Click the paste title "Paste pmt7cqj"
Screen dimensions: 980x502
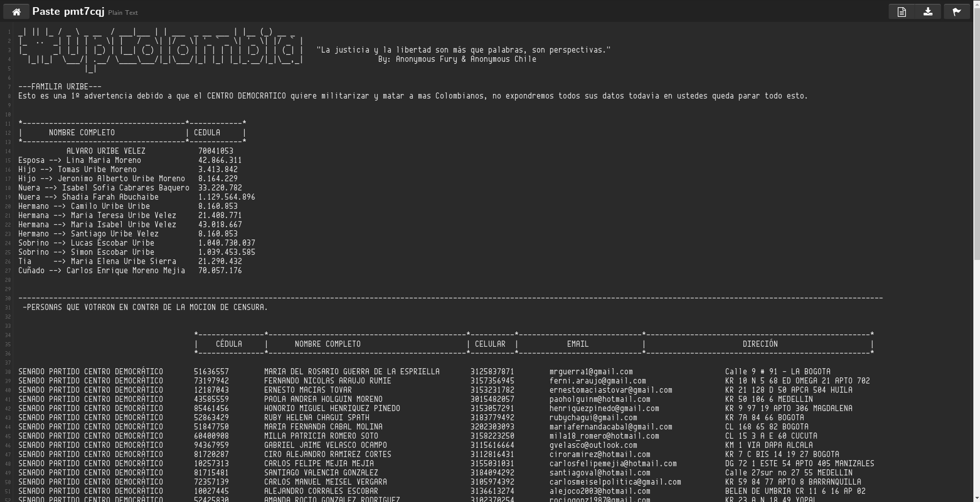coord(68,11)
